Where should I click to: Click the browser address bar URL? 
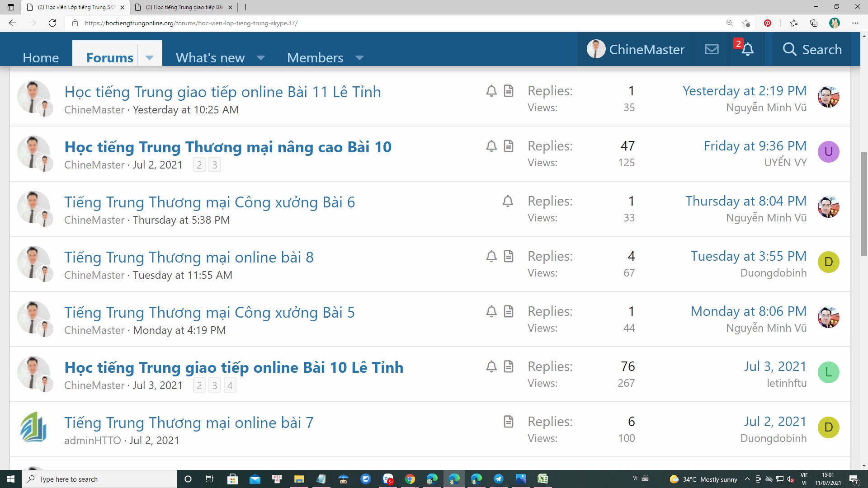[191, 23]
